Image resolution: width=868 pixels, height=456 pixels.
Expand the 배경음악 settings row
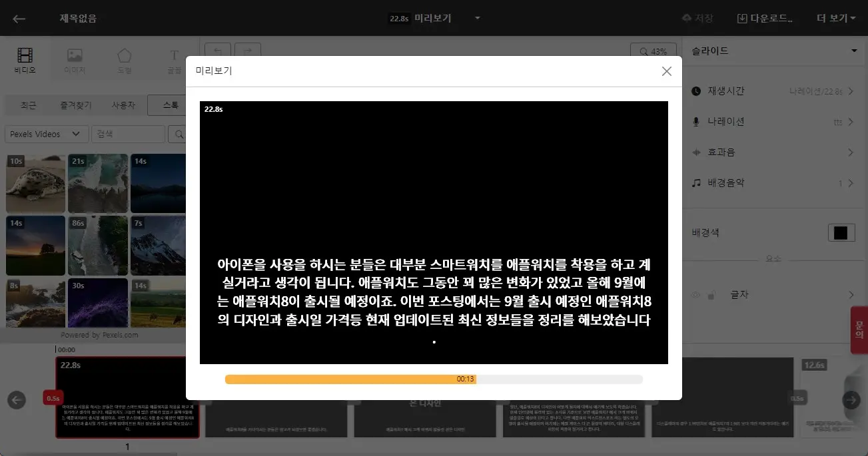click(773, 182)
